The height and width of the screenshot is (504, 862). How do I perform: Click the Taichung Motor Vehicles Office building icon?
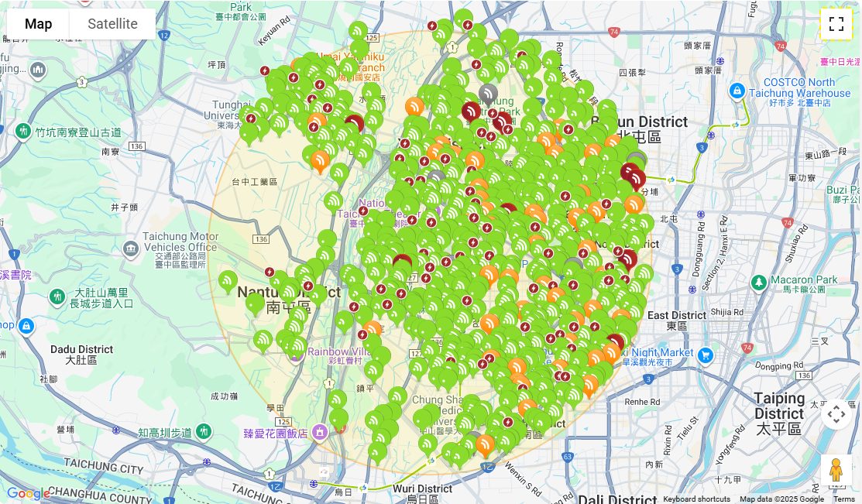[x=132, y=248]
